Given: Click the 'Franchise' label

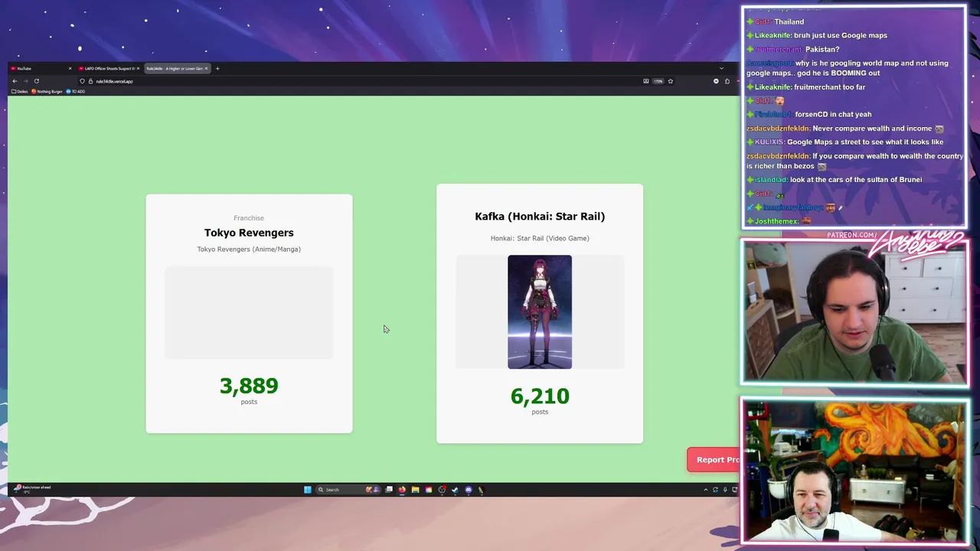Looking at the screenshot, I should [249, 218].
